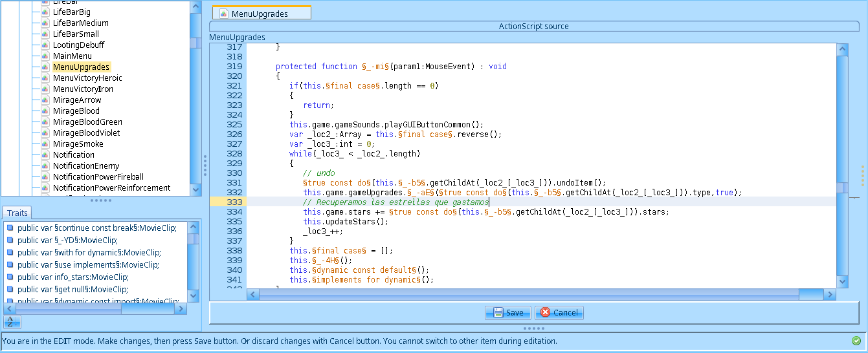Click the MirageSmoke item icon
Screen dimensions: 868x353
point(45,144)
